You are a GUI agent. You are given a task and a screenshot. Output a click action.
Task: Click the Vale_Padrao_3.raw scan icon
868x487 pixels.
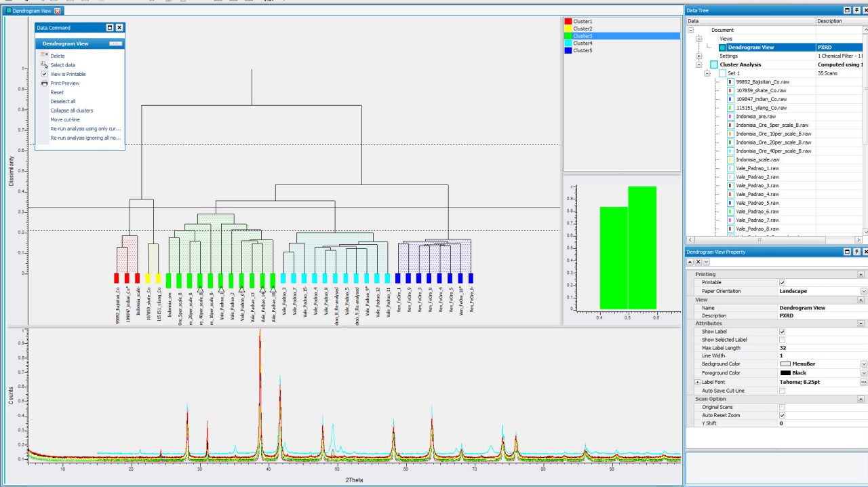731,186
